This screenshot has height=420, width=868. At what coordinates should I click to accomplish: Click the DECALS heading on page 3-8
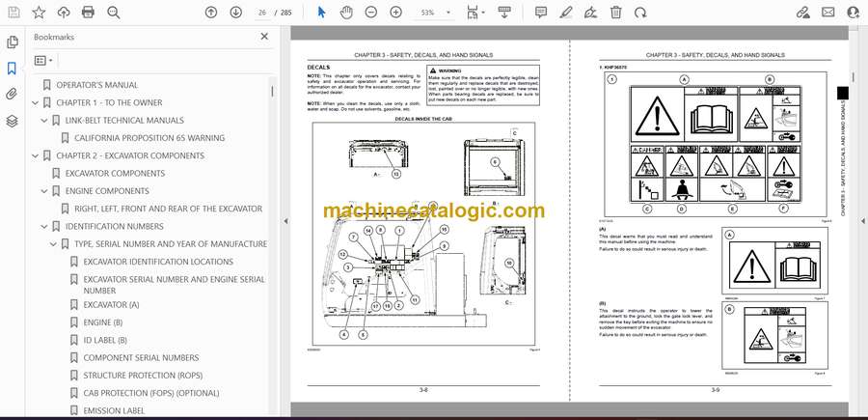(x=318, y=68)
